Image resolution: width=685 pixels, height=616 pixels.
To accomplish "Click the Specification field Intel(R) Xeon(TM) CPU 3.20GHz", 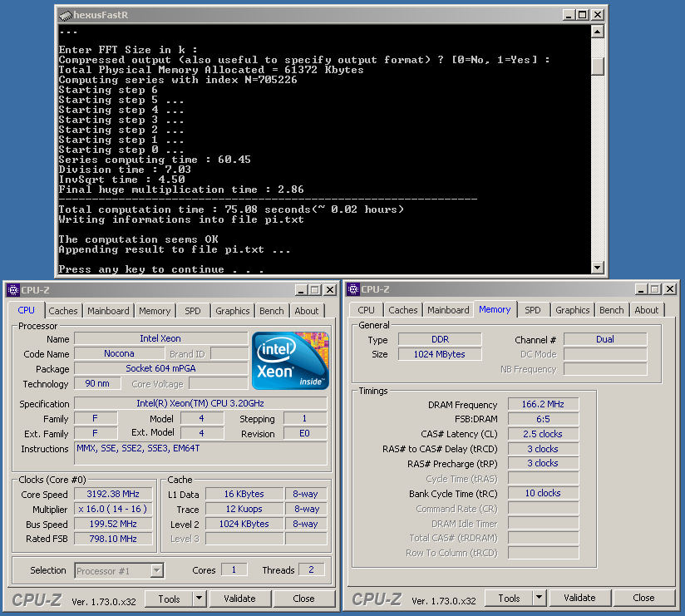I will pos(200,403).
